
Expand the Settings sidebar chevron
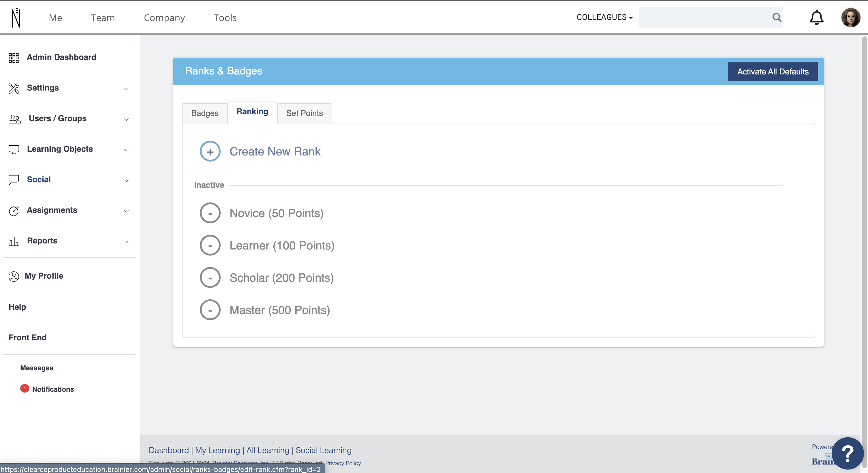click(126, 89)
